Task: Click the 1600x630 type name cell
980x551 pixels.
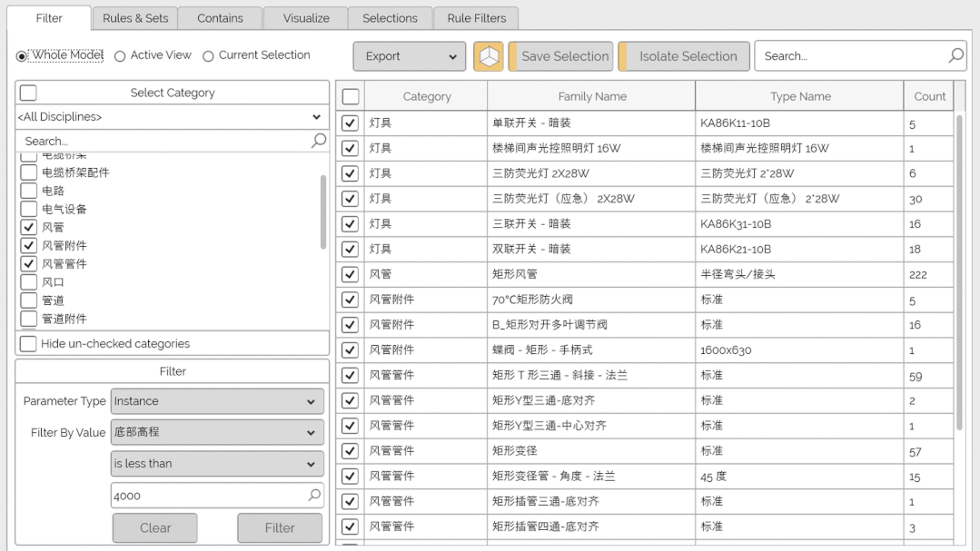Action: (798, 349)
